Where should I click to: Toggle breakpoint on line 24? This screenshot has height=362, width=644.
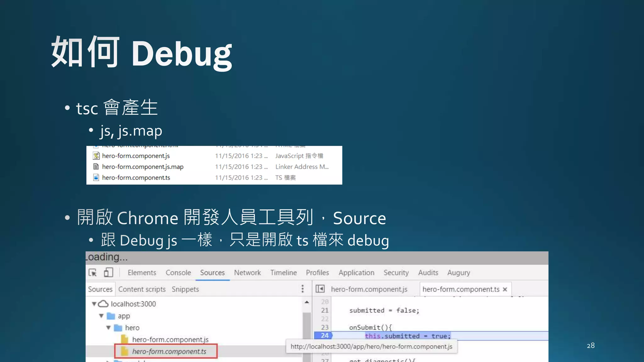pos(324,336)
